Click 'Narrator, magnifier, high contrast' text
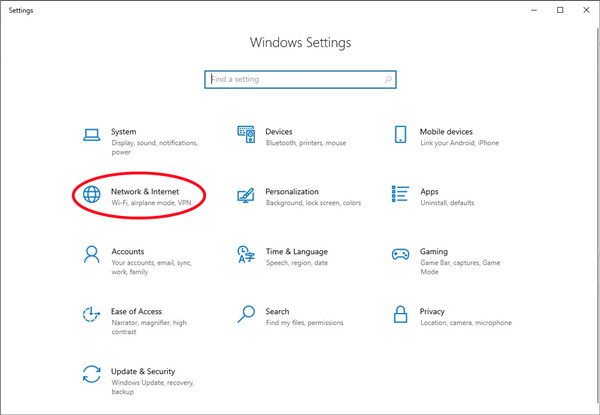 coord(149,327)
